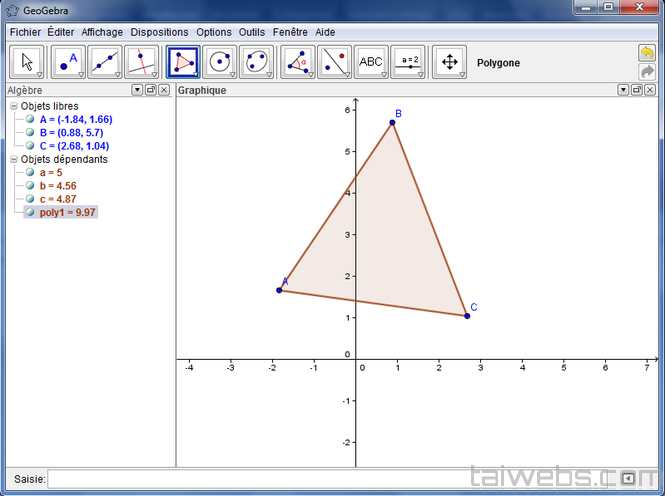Screen dimensions: 665x496
Task: Click point B on the graph
Action: tap(392, 123)
